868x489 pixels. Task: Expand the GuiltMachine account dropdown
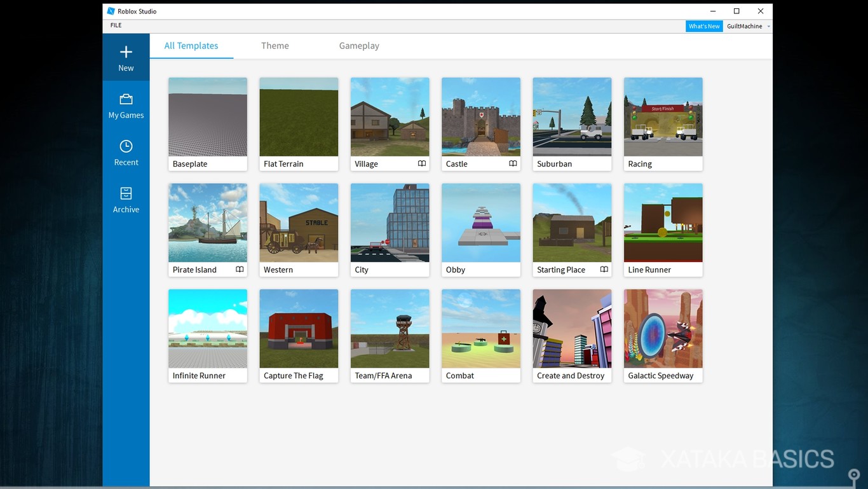(x=768, y=26)
